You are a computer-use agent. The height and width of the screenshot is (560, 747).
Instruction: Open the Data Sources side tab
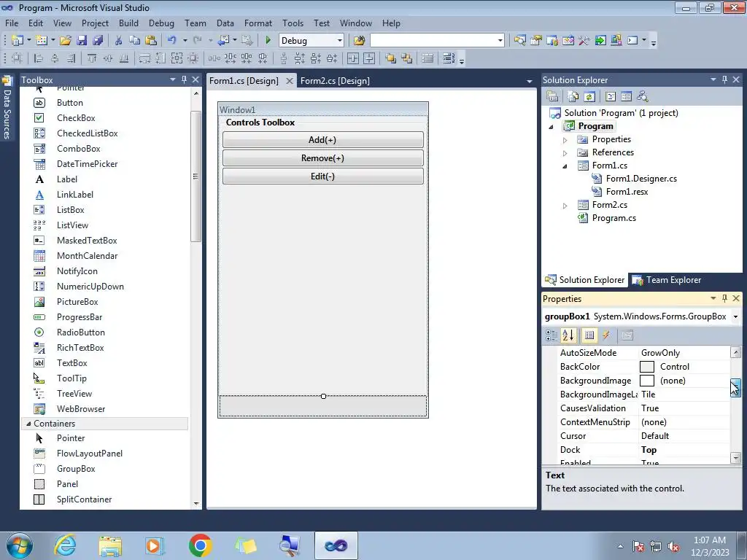tap(7, 108)
